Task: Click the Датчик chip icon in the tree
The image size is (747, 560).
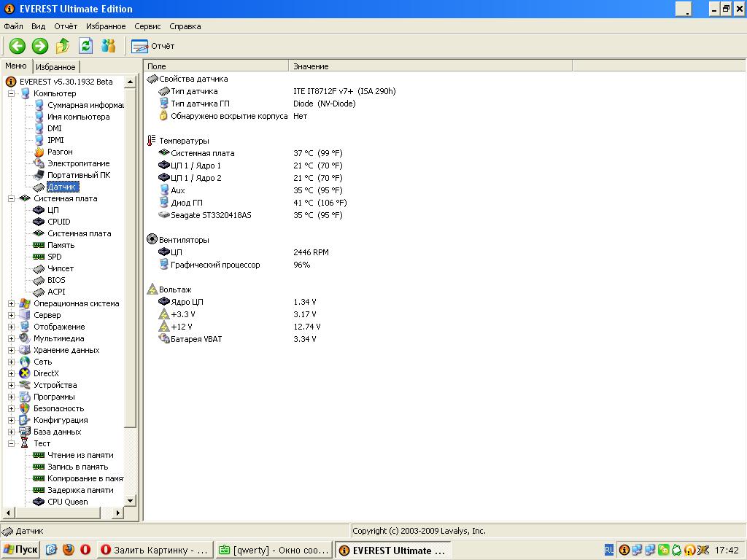Action: pyautogui.click(x=39, y=187)
